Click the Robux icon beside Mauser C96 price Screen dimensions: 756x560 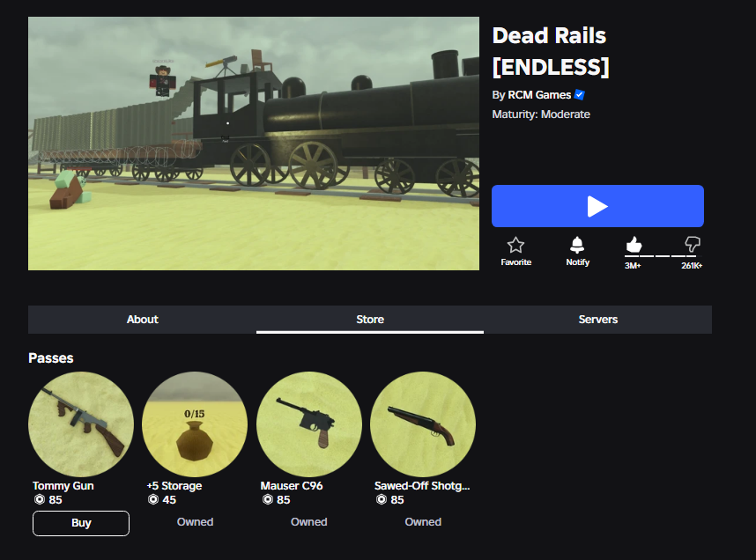[268, 500]
